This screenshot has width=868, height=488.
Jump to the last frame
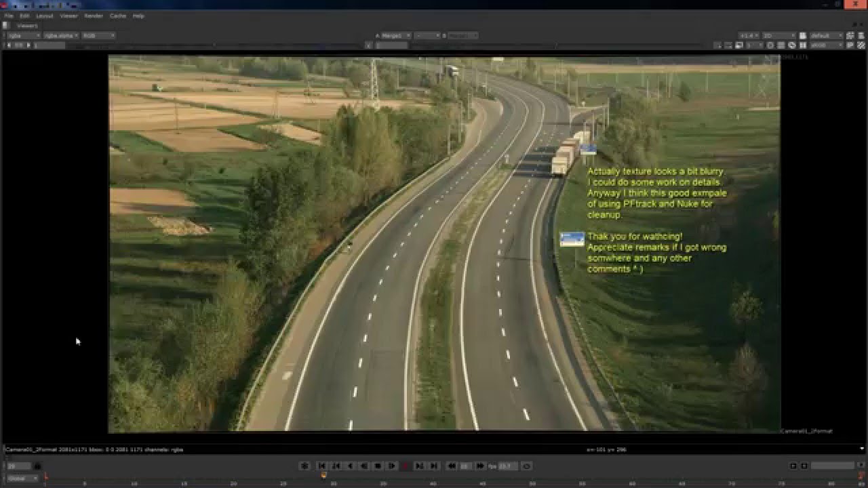pyautogui.click(x=433, y=466)
